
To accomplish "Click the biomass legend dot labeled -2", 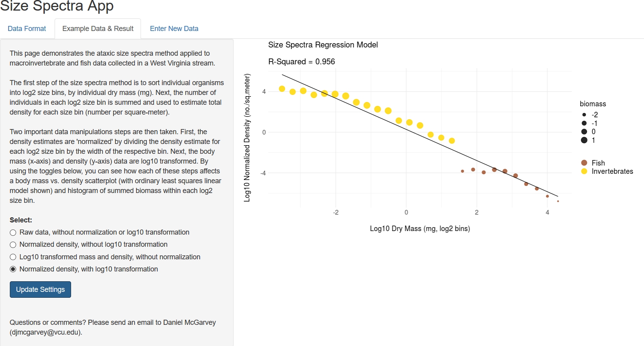I will [x=584, y=115].
